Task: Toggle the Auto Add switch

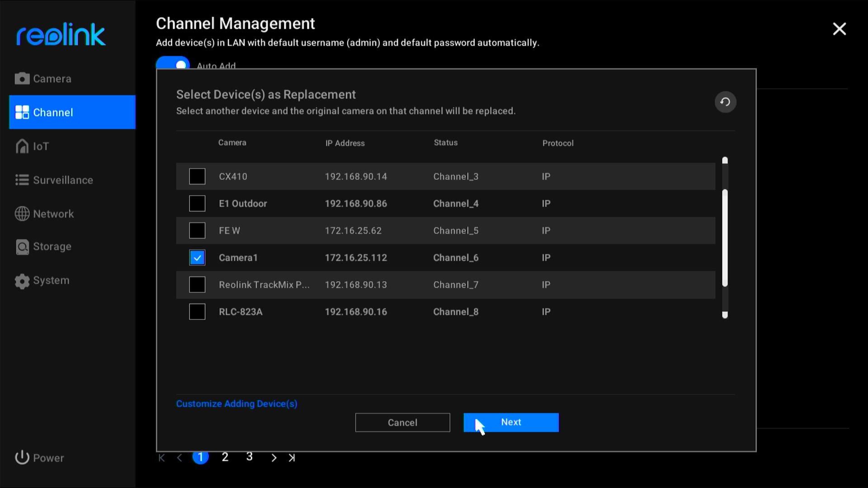Action: pos(173,63)
